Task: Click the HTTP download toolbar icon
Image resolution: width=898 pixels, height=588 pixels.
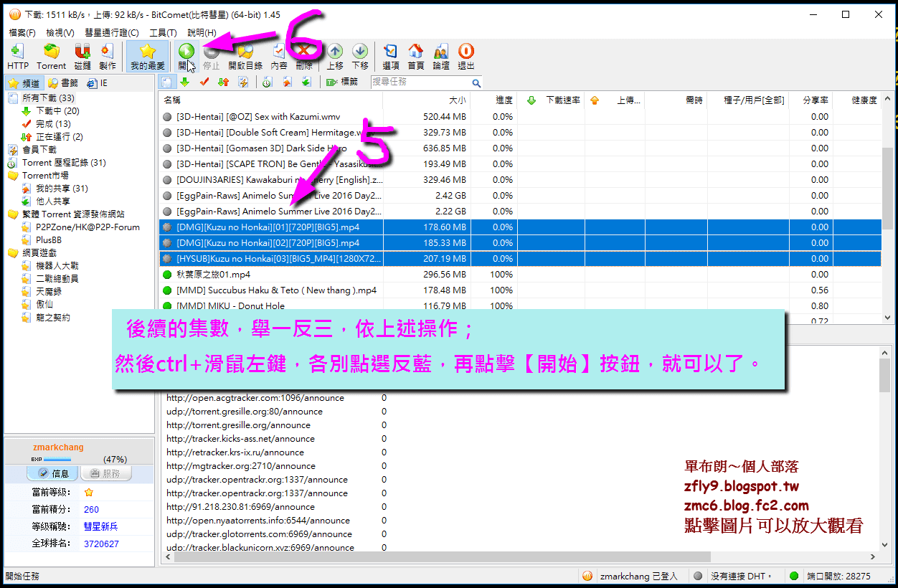Action: click(x=18, y=56)
